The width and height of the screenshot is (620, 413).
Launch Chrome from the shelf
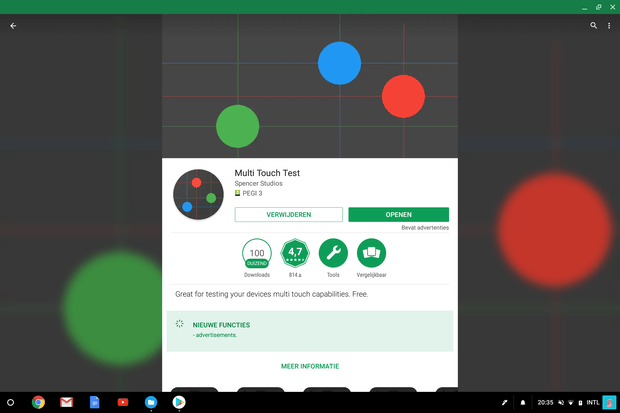click(38, 402)
